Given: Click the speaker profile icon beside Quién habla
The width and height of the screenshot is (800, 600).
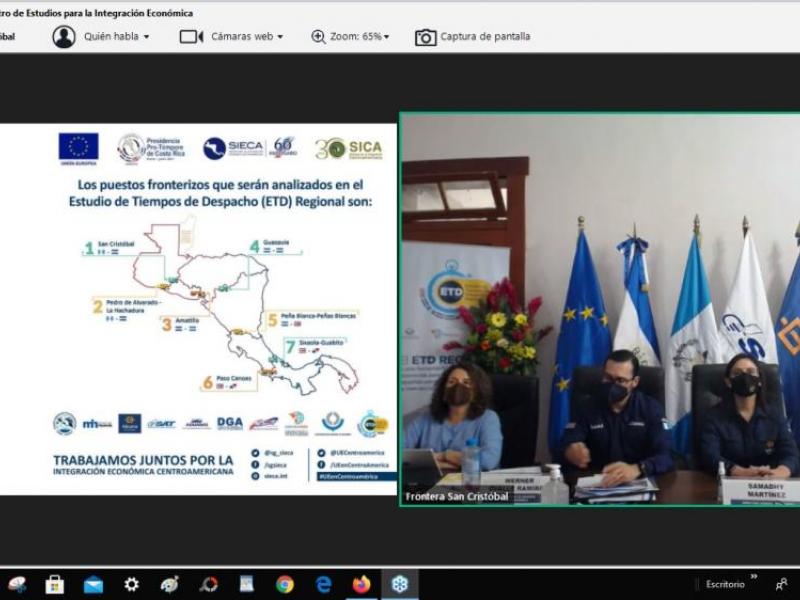Looking at the screenshot, I should coord(64,37).
